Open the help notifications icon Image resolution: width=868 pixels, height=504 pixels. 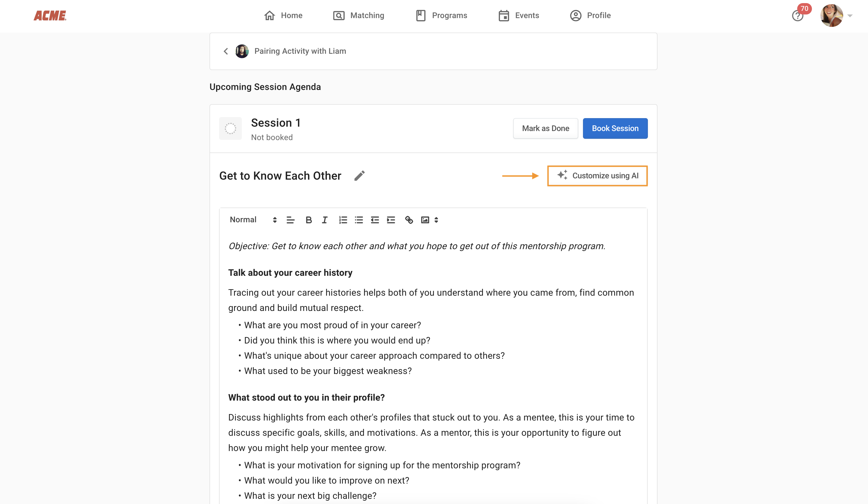point(797,16)
